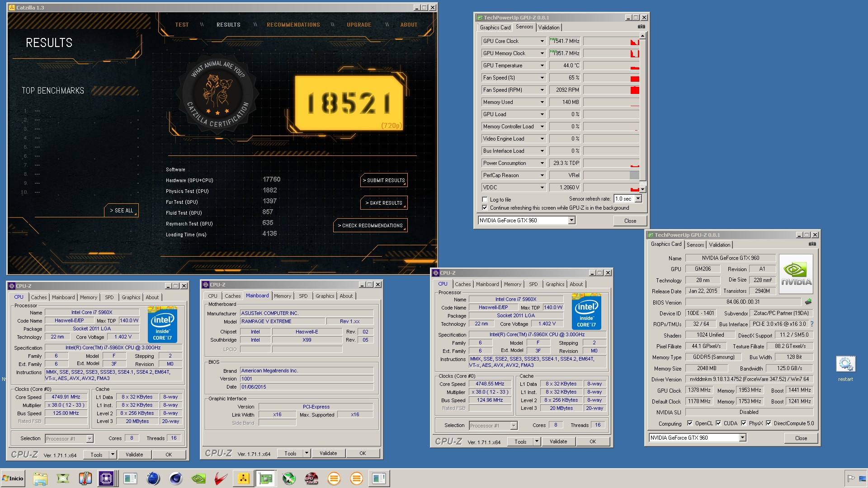Open the Cinema 4D sphere taskbar icon

click(x=176, y=479)
